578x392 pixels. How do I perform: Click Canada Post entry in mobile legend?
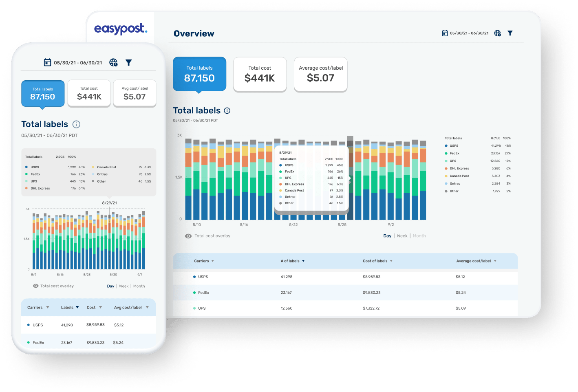(106, 167)
